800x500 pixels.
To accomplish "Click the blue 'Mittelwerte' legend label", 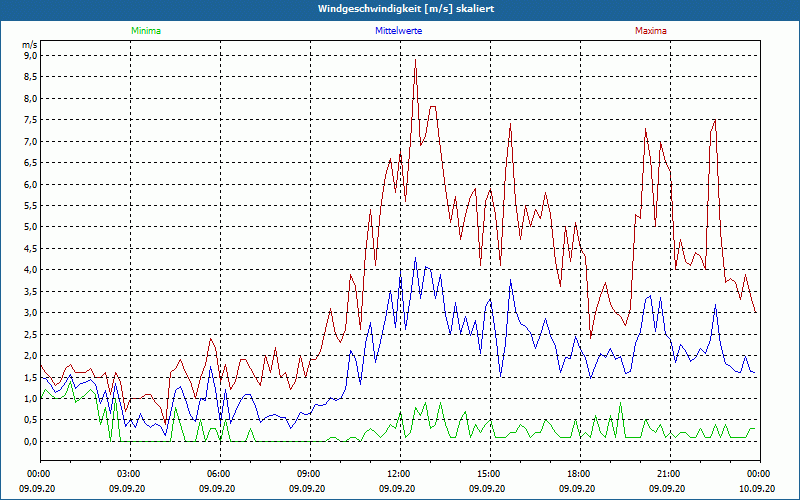I will (x=398, y=31).
